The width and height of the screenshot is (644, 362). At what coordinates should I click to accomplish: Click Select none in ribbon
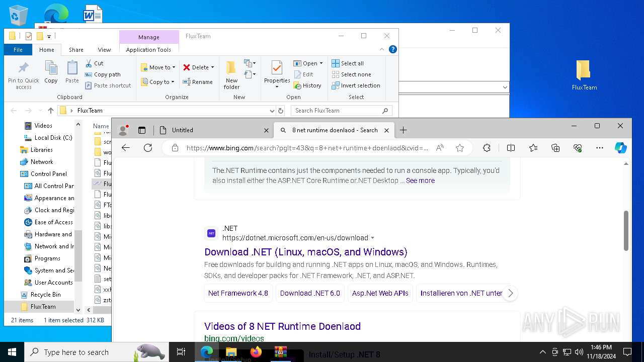(x=351, y=74)
